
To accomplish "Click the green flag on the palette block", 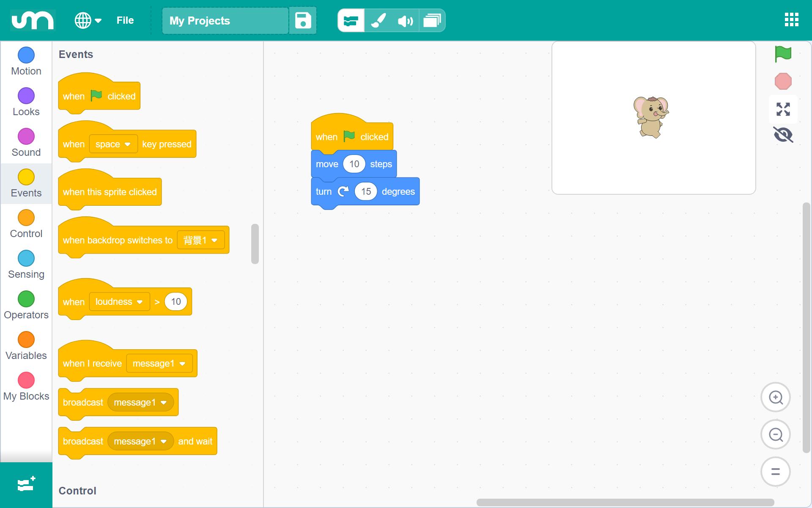I will (96, 96).
